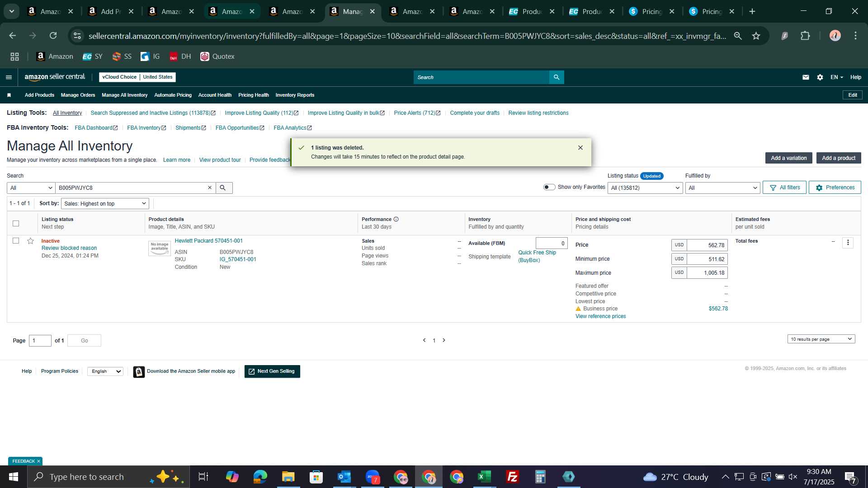Clear the inventory search term
This screenshot has width=868, height=488.
(x=210, y=188)
